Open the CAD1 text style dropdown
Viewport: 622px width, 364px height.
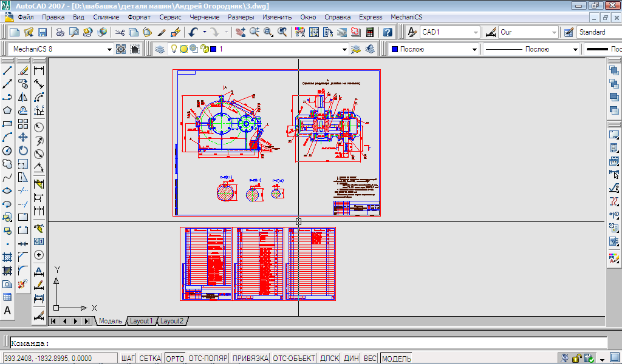pyautogui.click(x=476, y=33)
